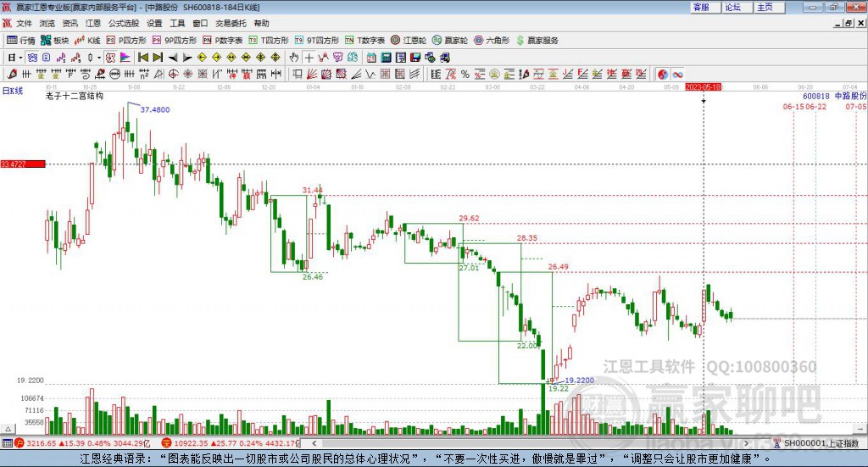Click the 日K线 period label
This screenshot has width=868, height=467.
tap(12, 91)
